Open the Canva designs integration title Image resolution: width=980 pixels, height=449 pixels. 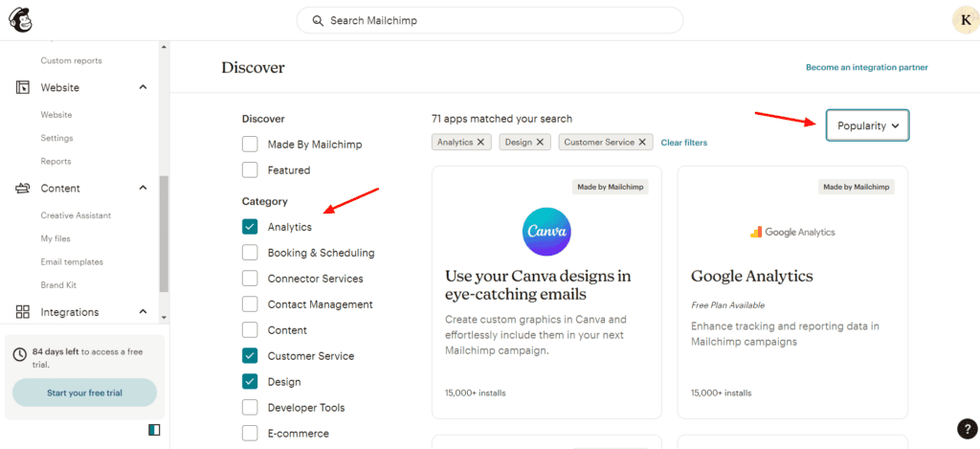coord(538,285)
